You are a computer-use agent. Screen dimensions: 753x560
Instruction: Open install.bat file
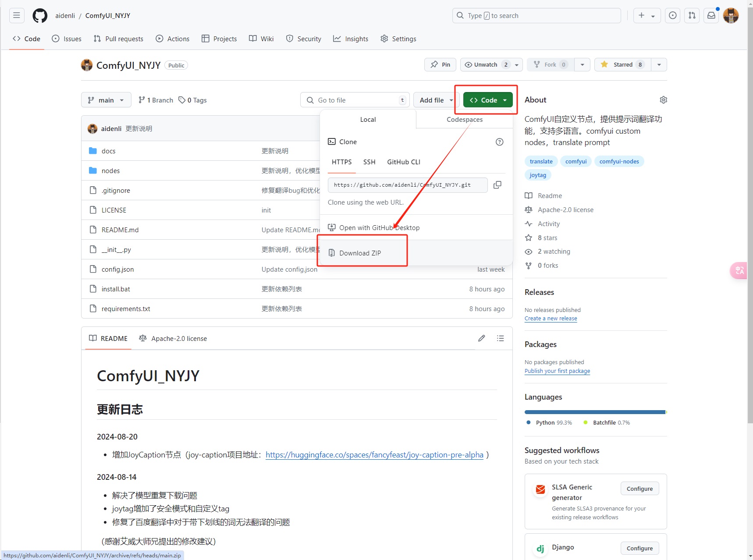pyautogui.click(x=116, y=289)
